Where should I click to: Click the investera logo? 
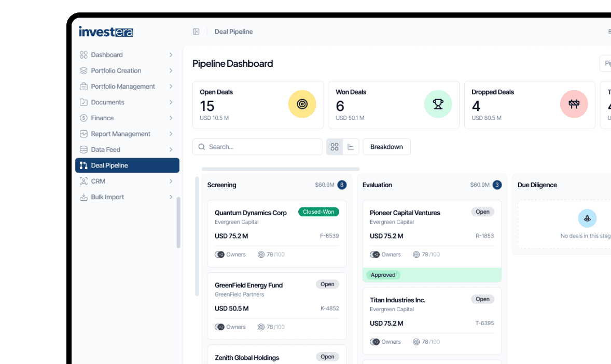[x=106, y=32]
